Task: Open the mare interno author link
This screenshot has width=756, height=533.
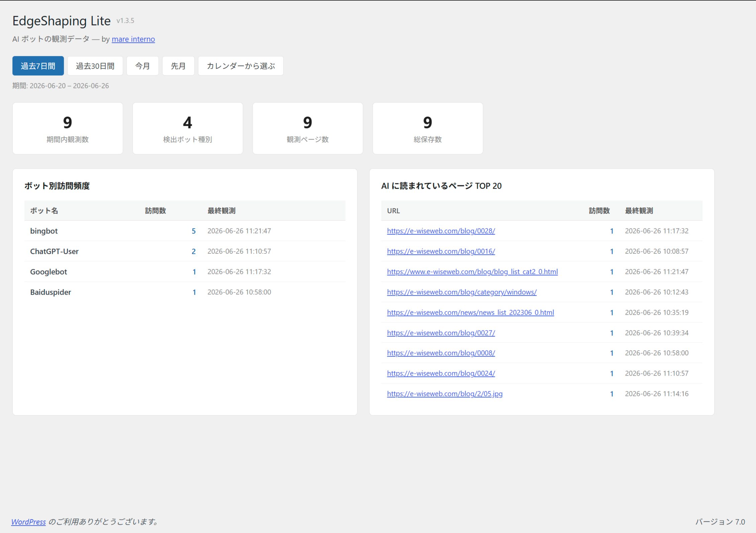Action: coord(133,39)
